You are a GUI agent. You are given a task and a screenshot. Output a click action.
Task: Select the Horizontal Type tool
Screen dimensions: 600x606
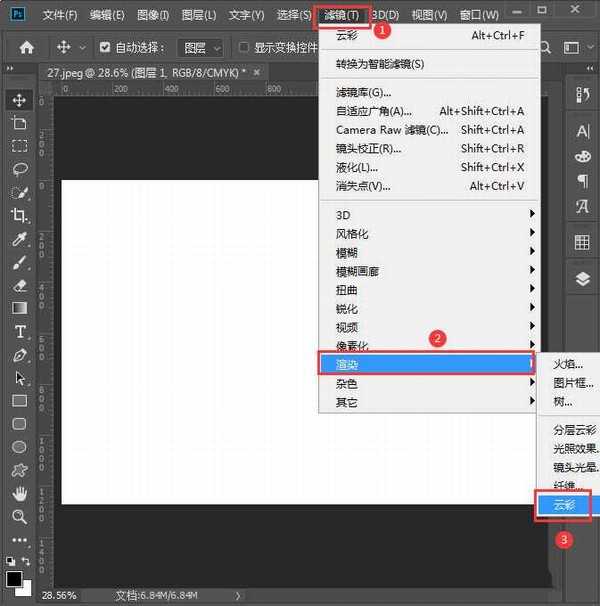click(x=19, y=332)
